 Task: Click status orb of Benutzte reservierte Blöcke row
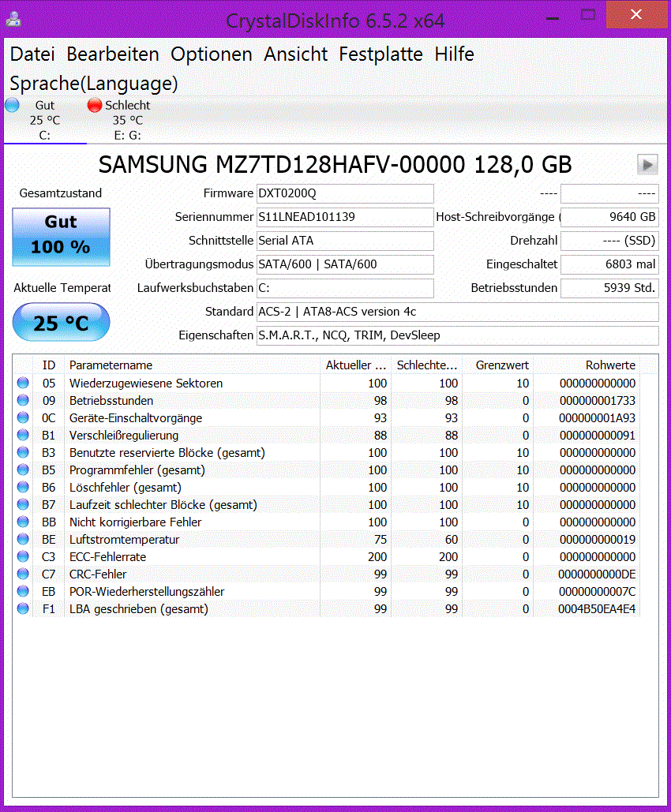[x=23, y=452]
